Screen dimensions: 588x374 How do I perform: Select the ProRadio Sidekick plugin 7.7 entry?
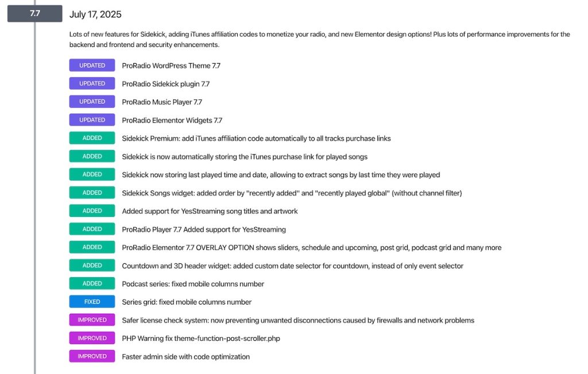pyautogui.click(x=165, y=84)
